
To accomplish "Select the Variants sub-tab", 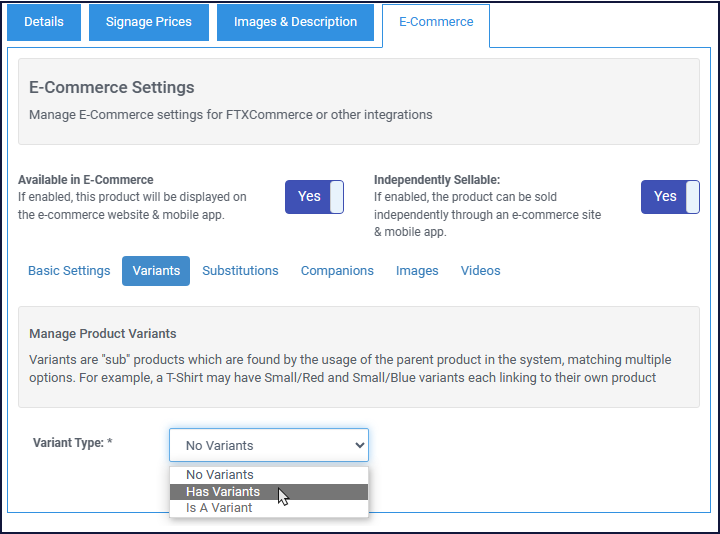I will 156,271.
